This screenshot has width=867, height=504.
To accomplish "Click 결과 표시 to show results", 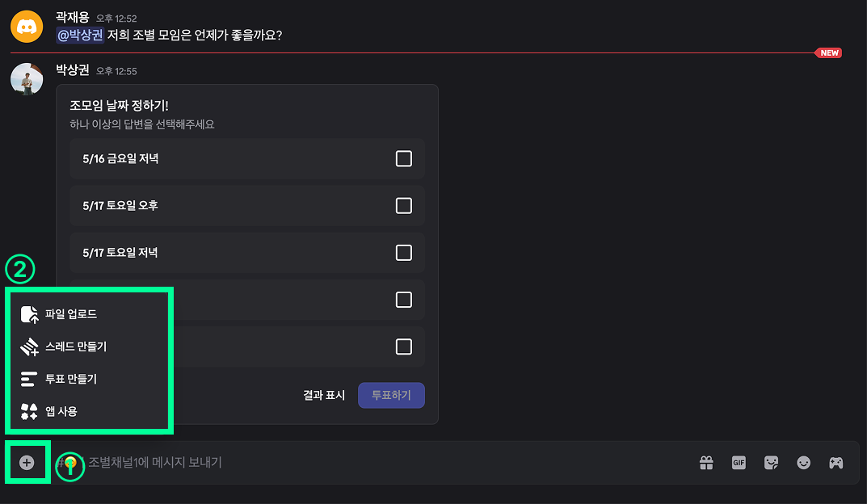I will point(324,395).
